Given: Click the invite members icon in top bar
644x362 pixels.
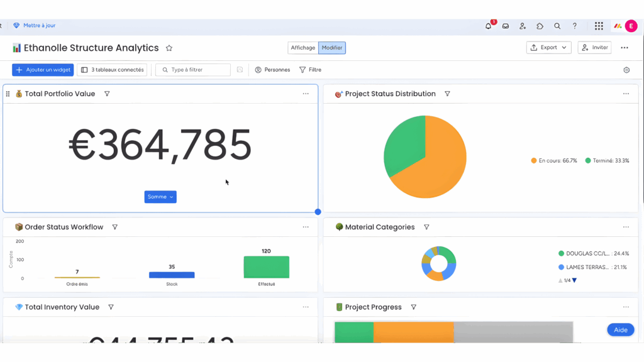Looking at the screenshot, I should click(523, 26).
